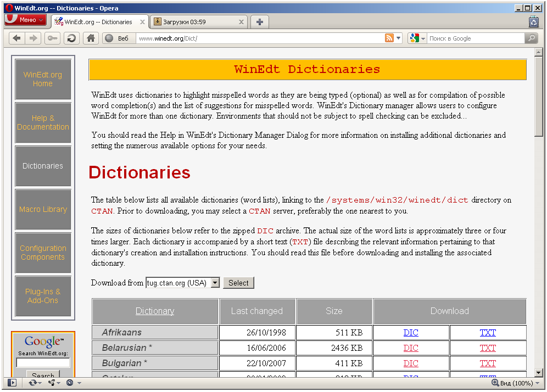Reload the current page
The width and height of the screenshot is (547, 392).
tap(71, 38)
